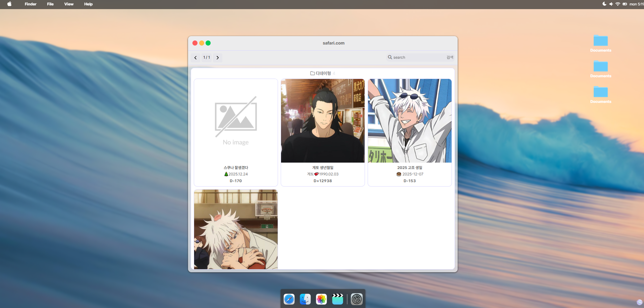Launch Photos from the dock
644x308 pixels.
[321, 299]
